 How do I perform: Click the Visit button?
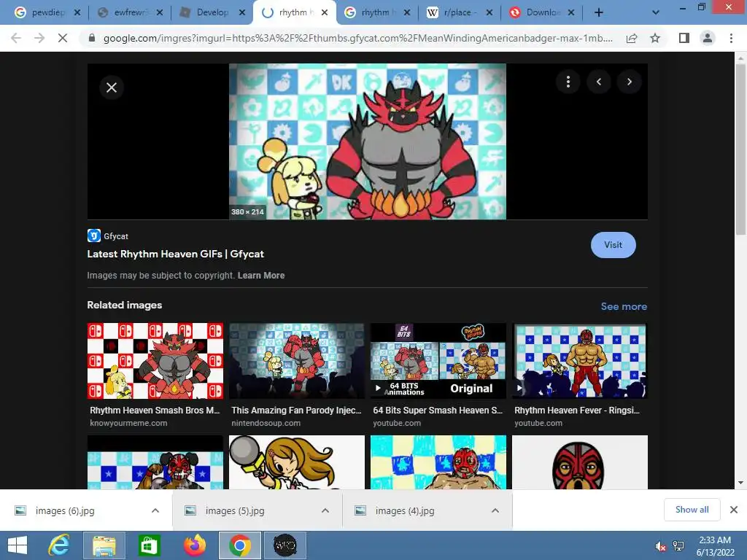pos(613,245)
